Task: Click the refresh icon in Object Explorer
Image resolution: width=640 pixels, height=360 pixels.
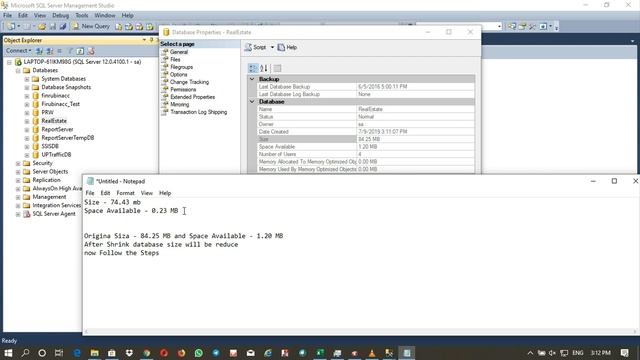Action: coord(80,51)
